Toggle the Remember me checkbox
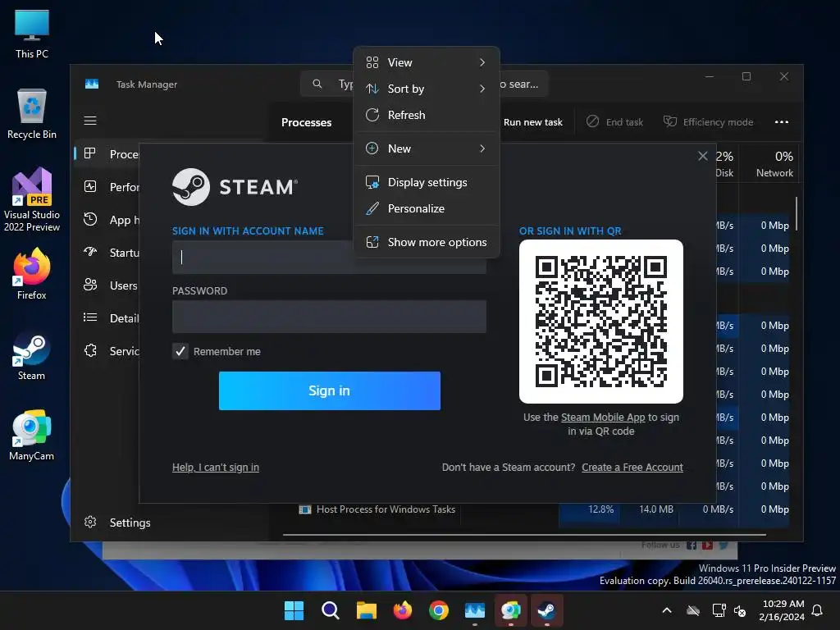The image size is (840, 630). pos(180,351)
